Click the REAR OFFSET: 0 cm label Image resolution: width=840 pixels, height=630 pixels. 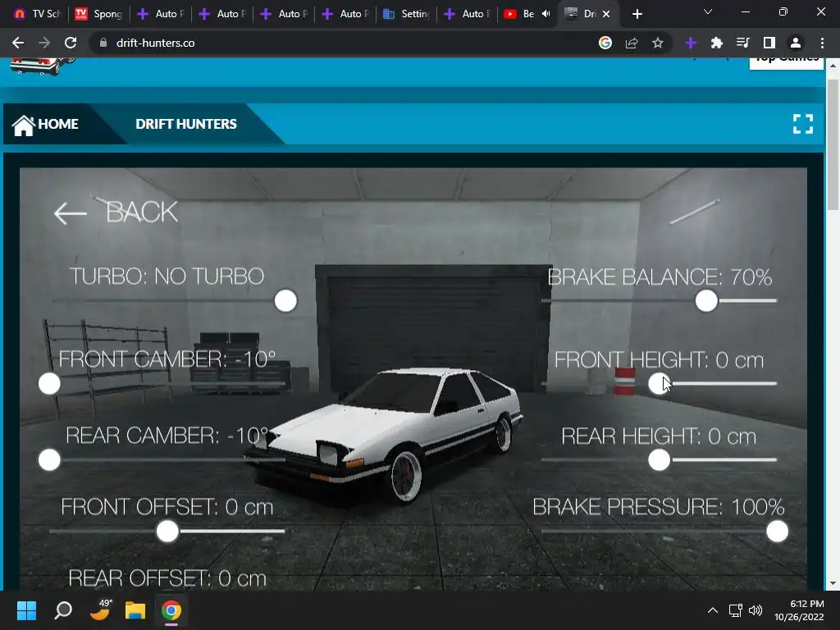167,578
